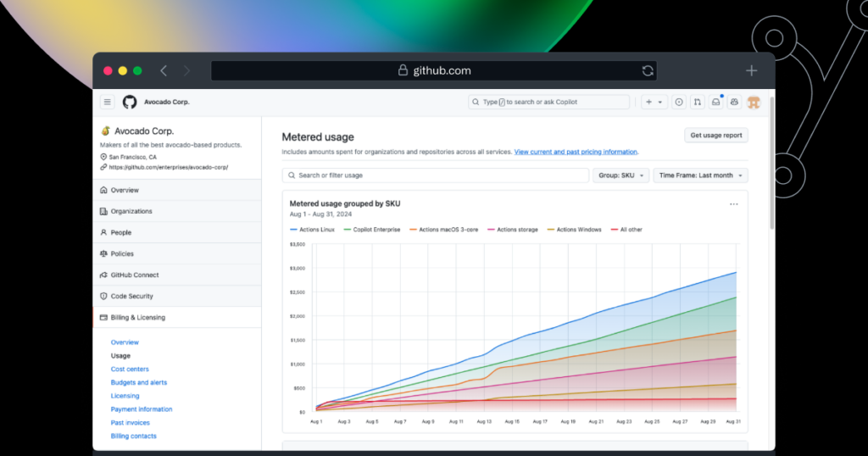Open the user avatar menu
The width and height of the screenshot is (868, 456).
754,102
